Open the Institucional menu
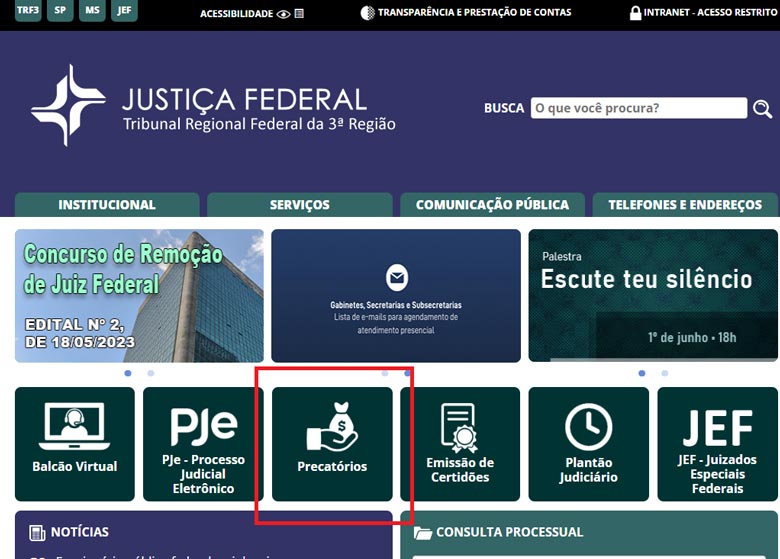 pos(107,204)
